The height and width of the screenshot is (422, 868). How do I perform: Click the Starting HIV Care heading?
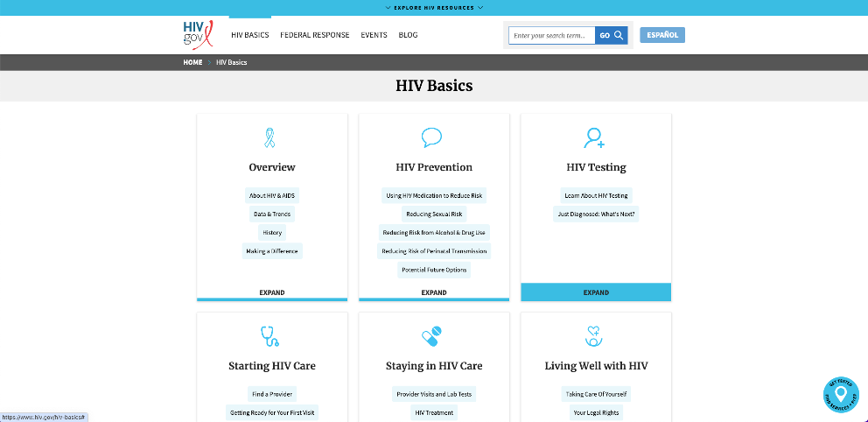pos(272,366)
